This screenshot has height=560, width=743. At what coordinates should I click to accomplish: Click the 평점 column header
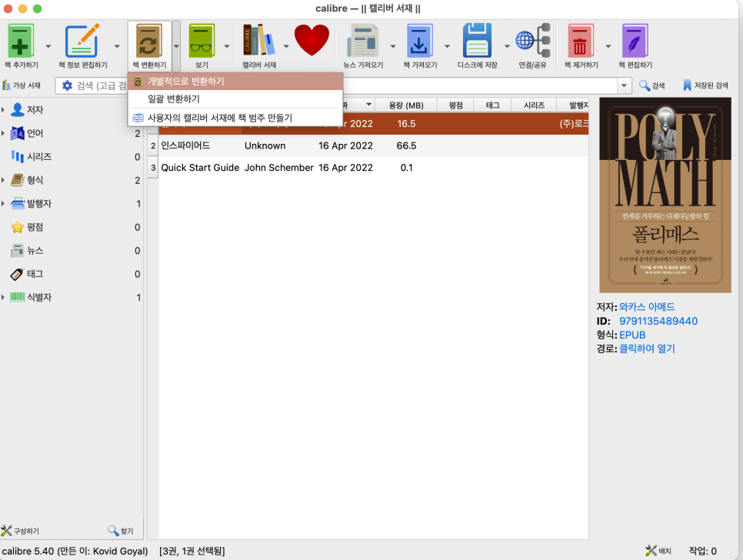(455, 105)
